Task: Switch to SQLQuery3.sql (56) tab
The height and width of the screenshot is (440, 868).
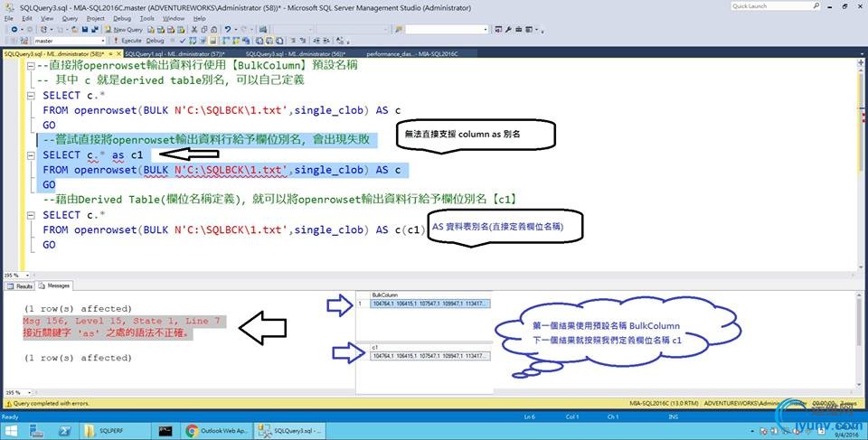Action: coord(295,53)
